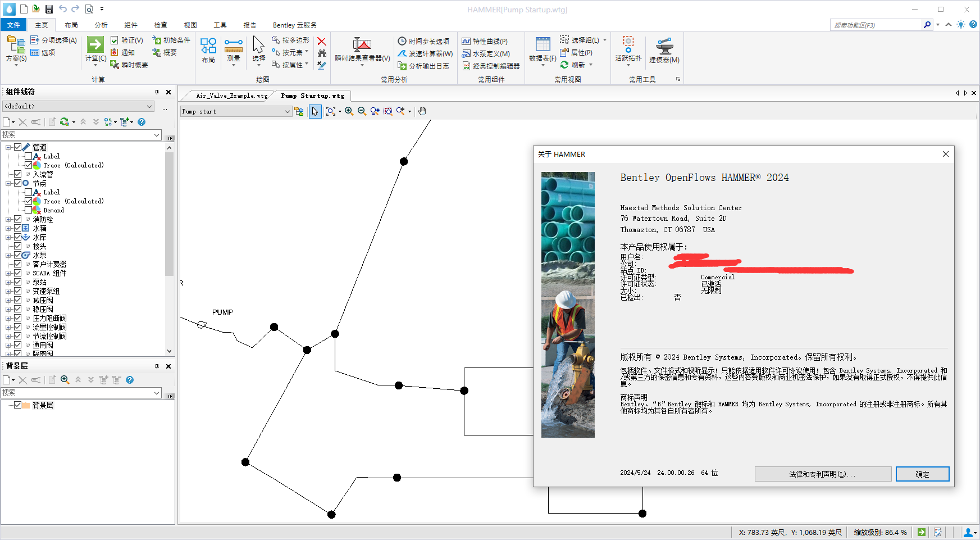Click the element symbology search field

[81, 135]
